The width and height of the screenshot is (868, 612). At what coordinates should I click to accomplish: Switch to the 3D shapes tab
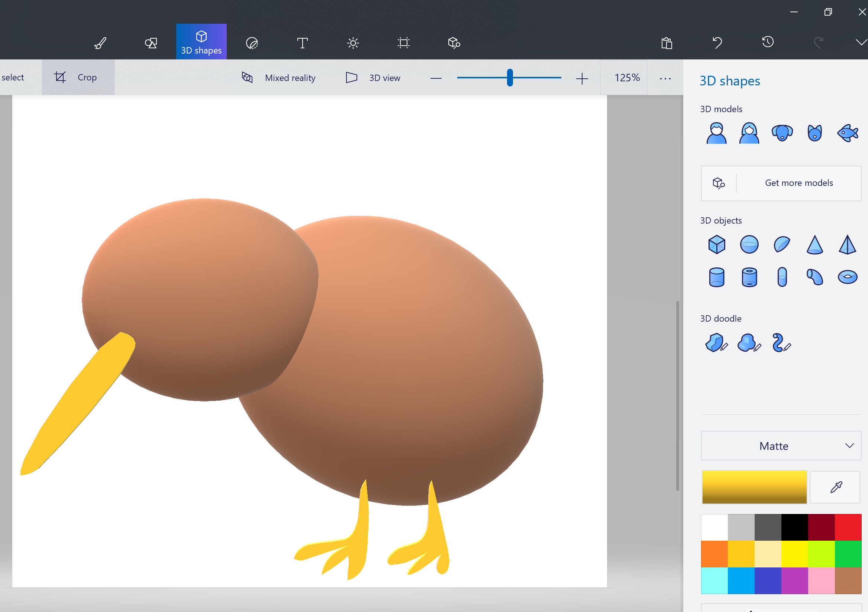click(201, 42)
